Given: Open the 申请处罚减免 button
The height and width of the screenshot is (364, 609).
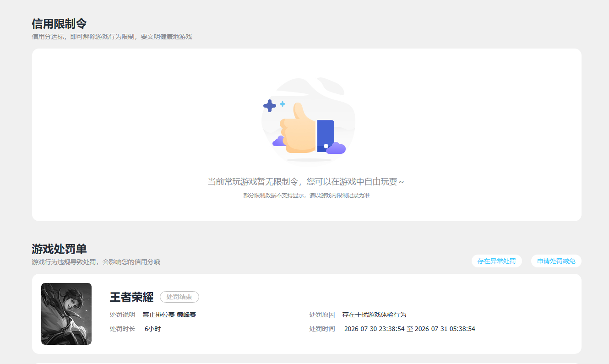Looking at the screenshot, I should coord(556,261).
